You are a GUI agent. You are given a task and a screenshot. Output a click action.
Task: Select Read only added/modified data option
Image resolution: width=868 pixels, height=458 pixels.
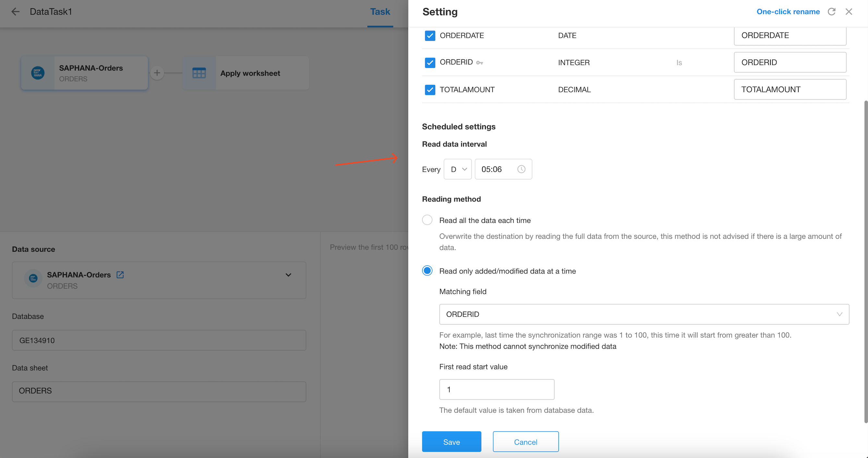coord(427,271)
